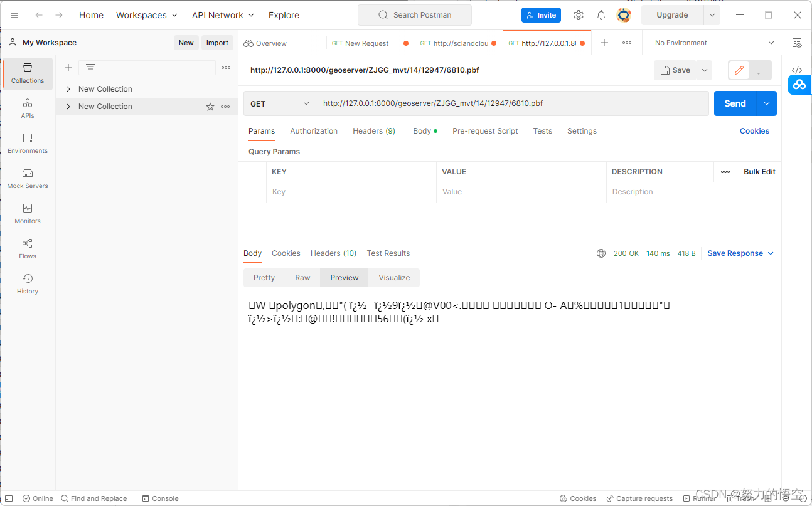Expand the second New Collection chevron
This screenshot has height=506, width=812.
[68, 107]
